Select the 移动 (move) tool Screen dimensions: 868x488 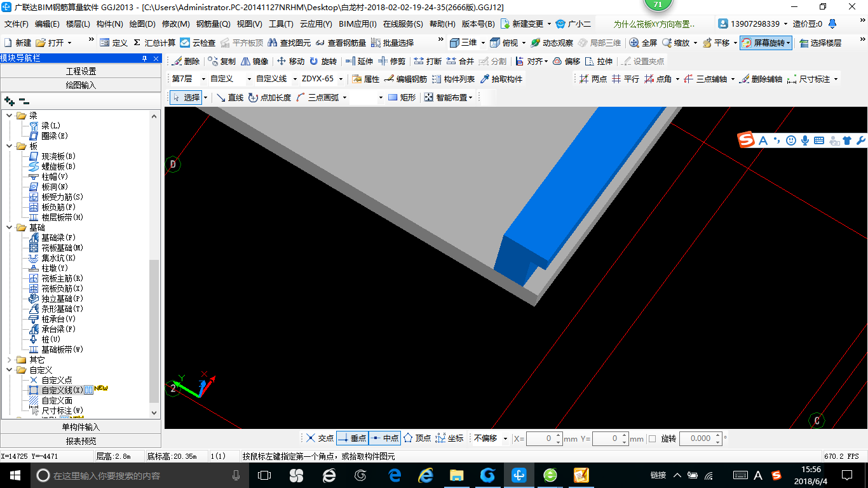(x=291, y=62)
